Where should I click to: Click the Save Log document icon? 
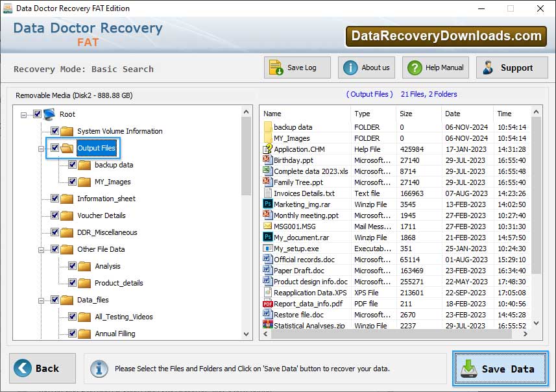click(276, 67)
